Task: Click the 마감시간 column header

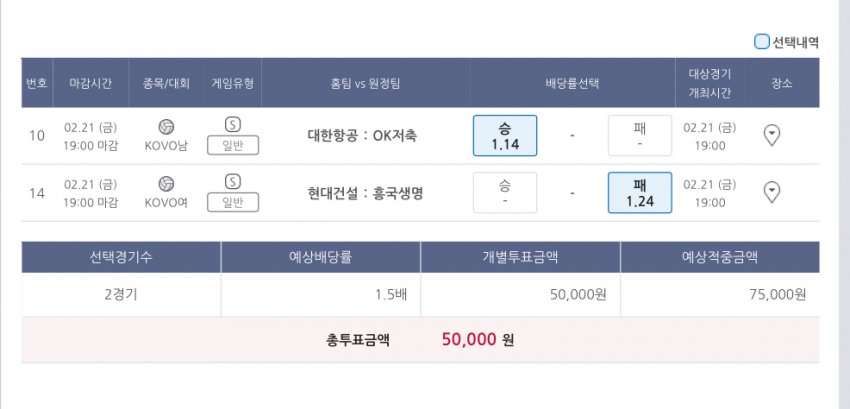Action: 91,83
